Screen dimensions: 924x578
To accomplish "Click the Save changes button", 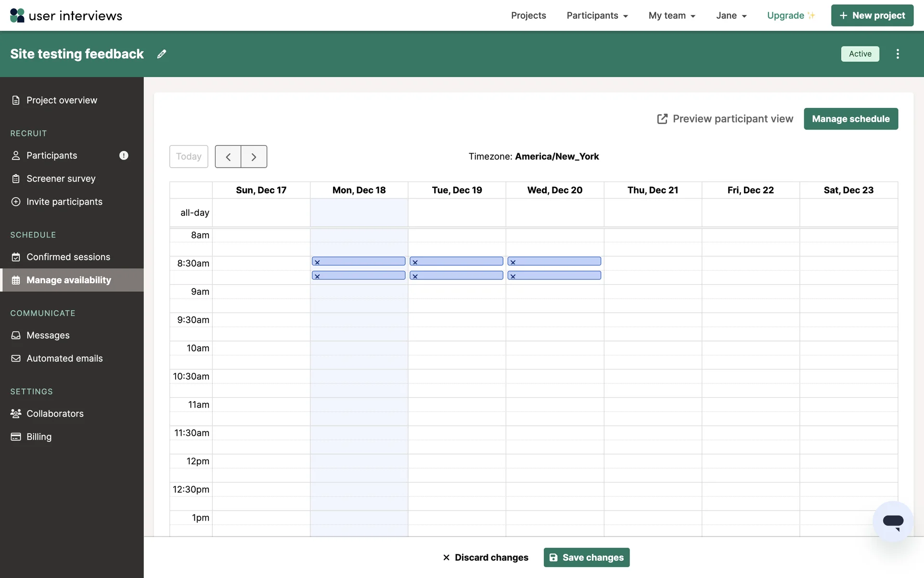I will pyautogui.click(x=586, y=557).
